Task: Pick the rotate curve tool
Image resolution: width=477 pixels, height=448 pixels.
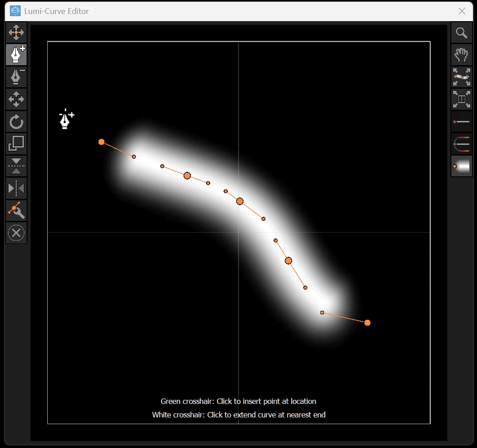Action: coord(16,122)
